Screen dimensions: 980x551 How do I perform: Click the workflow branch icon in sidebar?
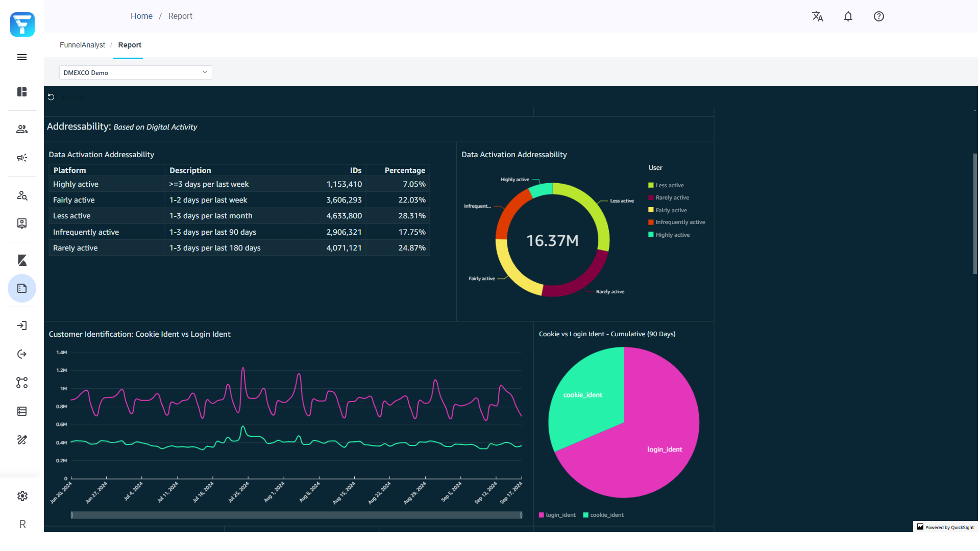[x=22, y=383]
